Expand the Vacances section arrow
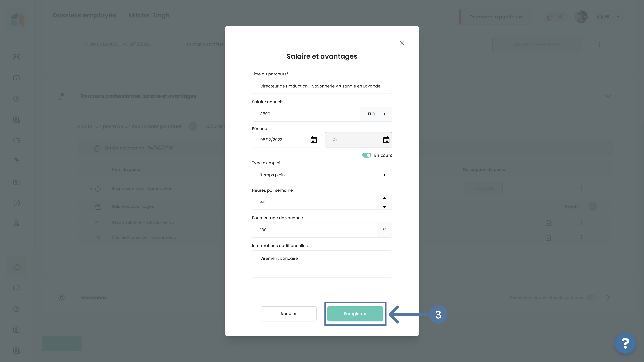Image resolution: width=644 pixels, height=362 pixels. pyautogui.click(x=608, y=298)
